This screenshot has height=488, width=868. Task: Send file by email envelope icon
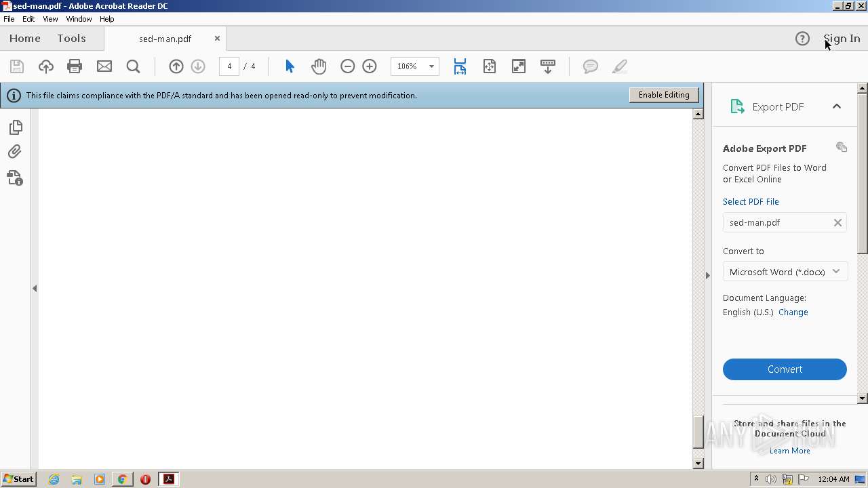pyautogui.click(x=104, y=66)
